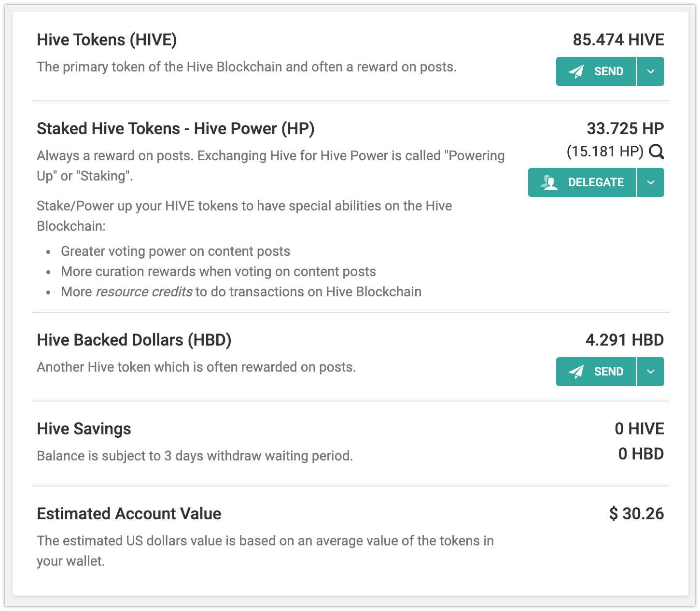Click 'The primary token of the Hive Blockchain' description

click(247, 67)
